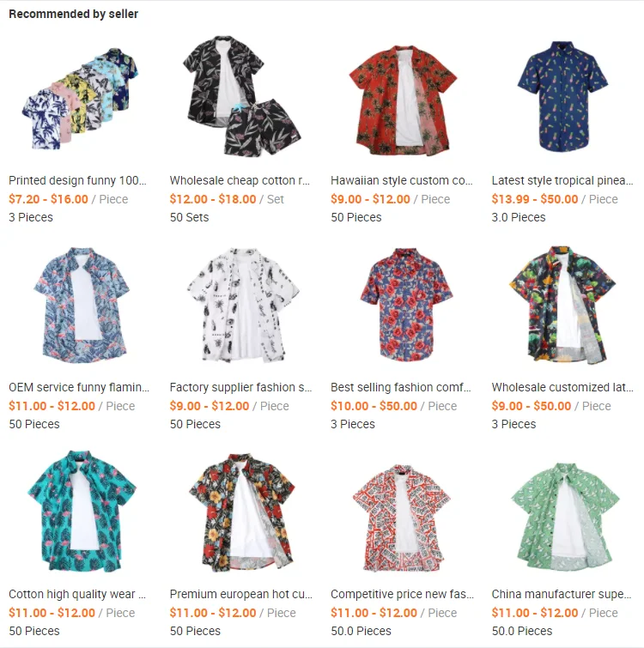Open the red and yellow hibiscus shirt image
The width and height of the screenshot is (644, 648).
(242, 512)
